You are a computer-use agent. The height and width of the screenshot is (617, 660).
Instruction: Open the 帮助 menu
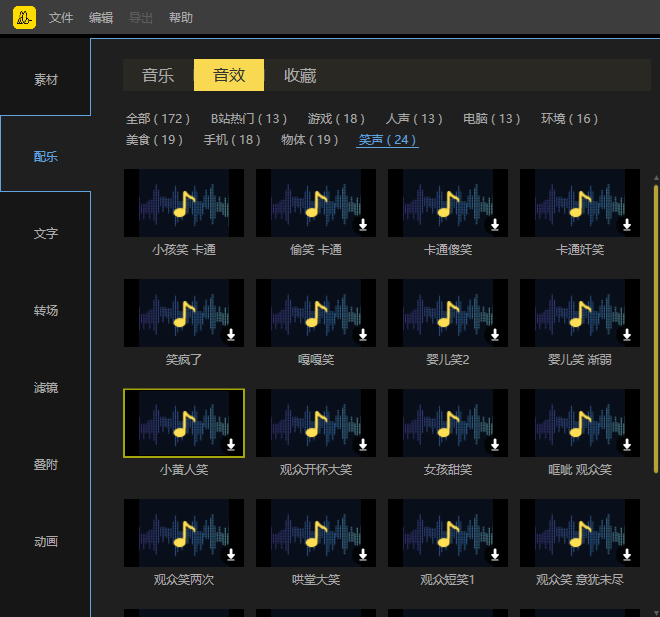click(x=181, y=18)
